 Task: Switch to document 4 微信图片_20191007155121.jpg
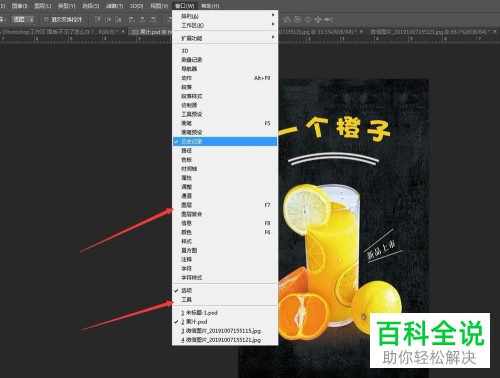pyautogui.click(x=225, y=340)
